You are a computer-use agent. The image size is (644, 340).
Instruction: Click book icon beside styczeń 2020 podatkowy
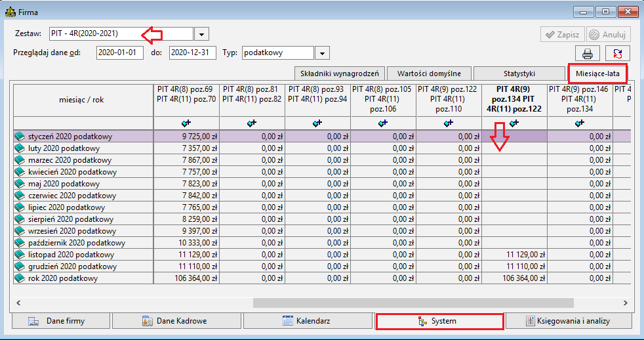(20, 137)
